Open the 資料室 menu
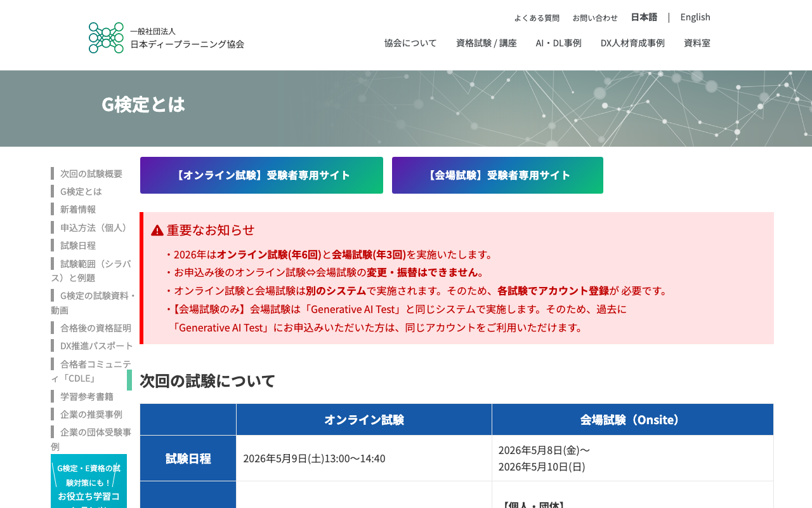Screen dimensions: 812x508 tap(697, 43)
